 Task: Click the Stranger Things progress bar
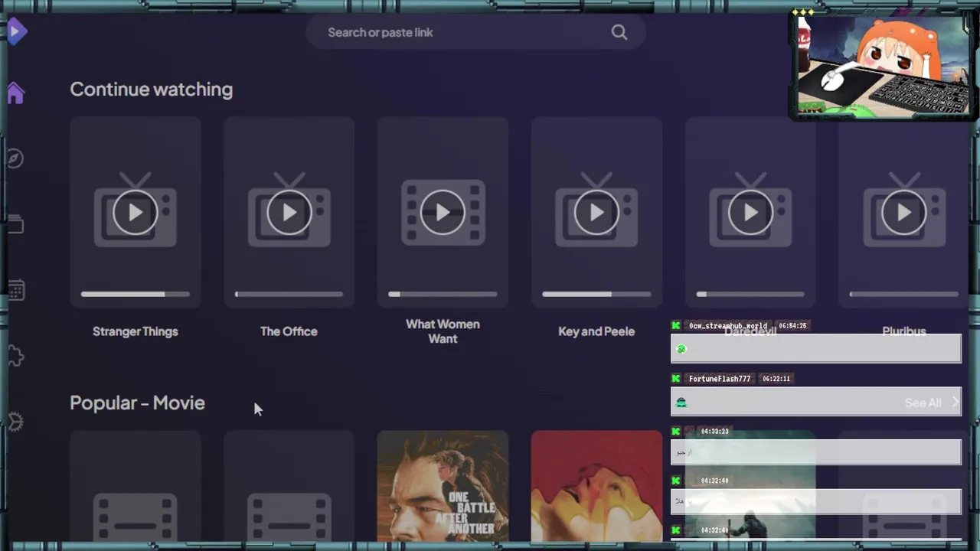pos(136,294)
